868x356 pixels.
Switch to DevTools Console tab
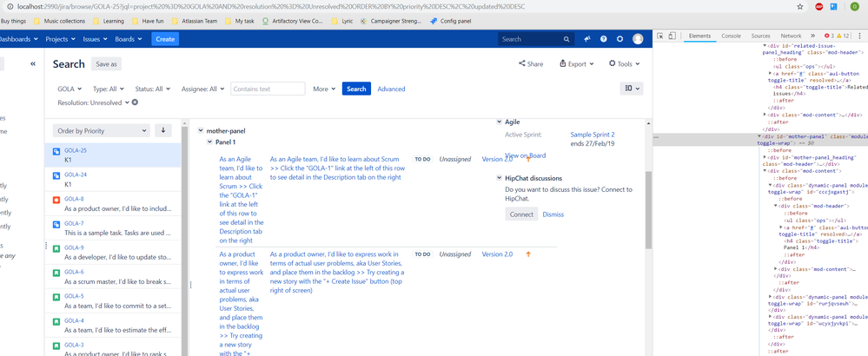click(x=731, y=36)
